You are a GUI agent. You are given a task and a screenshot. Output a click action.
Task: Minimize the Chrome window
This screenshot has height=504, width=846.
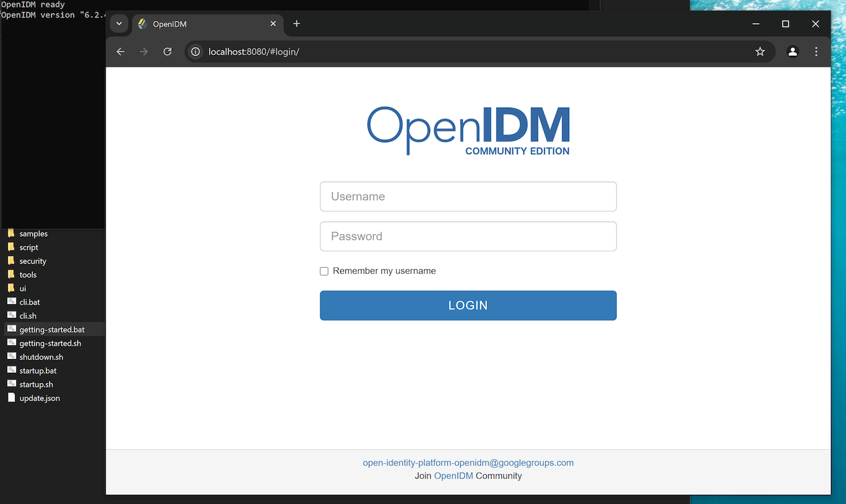pos(756,24)
